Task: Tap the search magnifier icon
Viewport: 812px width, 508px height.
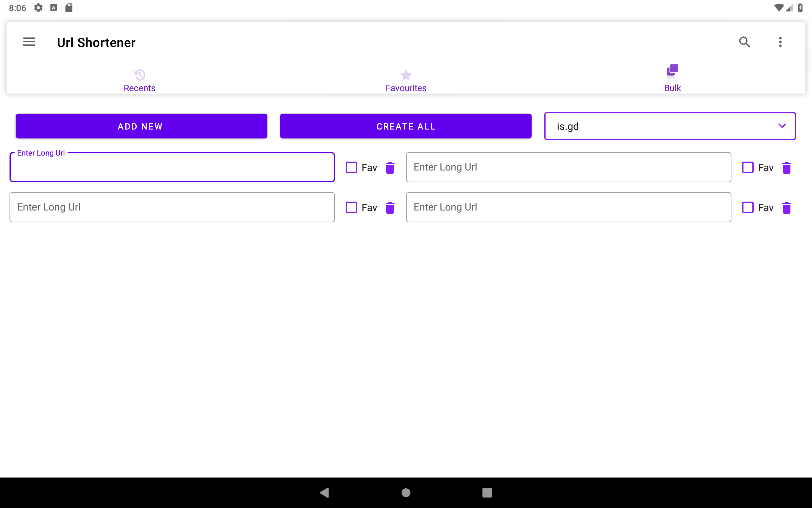Action: click(x=744, y=42)
